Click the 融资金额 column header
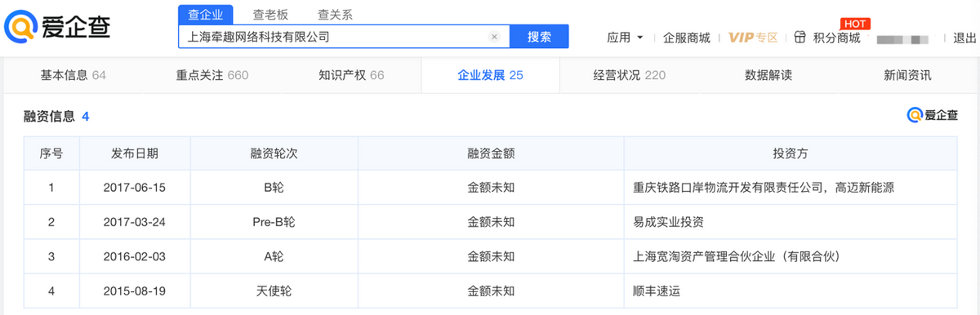 click(x=490, y=153)
